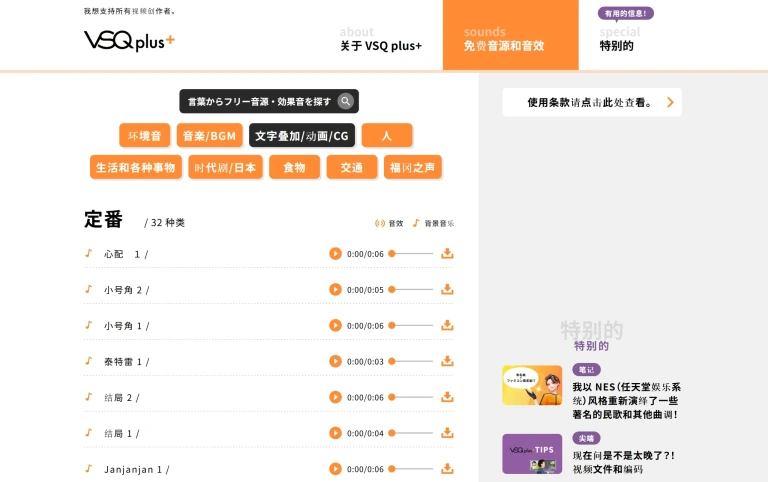Image resolution: width=768 pixels, height=482 pixels.
Task: Click the 尖端 tag label
Action: (x=586, y=438)
